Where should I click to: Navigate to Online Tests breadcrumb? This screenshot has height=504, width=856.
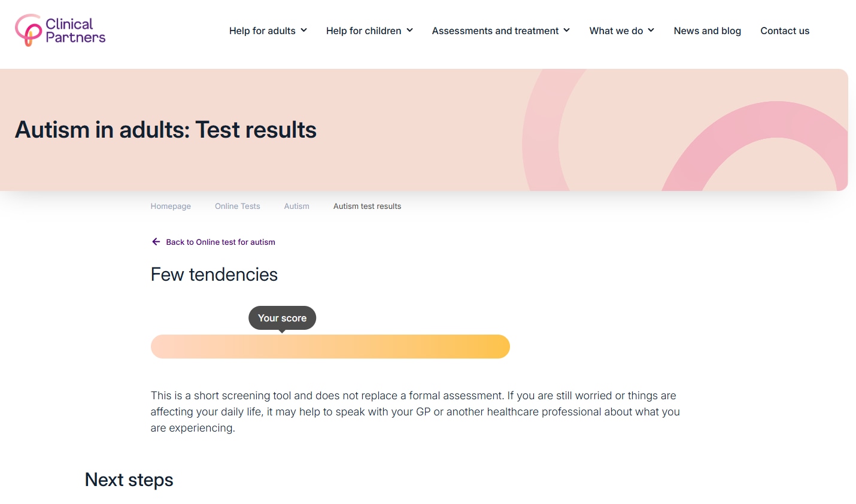pos(238,207)
